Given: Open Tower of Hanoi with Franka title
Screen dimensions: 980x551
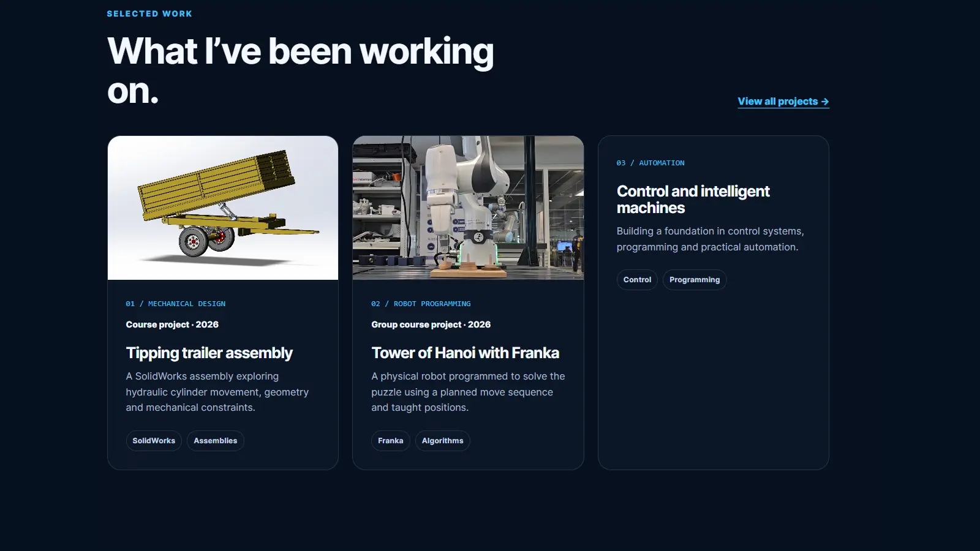Looking at the screenshot, I should point(465,353).
